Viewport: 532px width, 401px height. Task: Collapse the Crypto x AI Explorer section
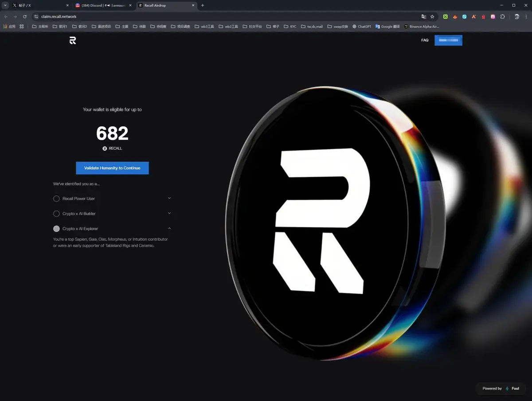pos(169,229)
